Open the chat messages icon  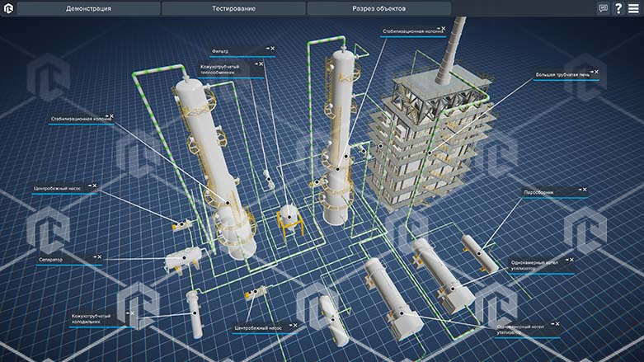click(603, 8)
